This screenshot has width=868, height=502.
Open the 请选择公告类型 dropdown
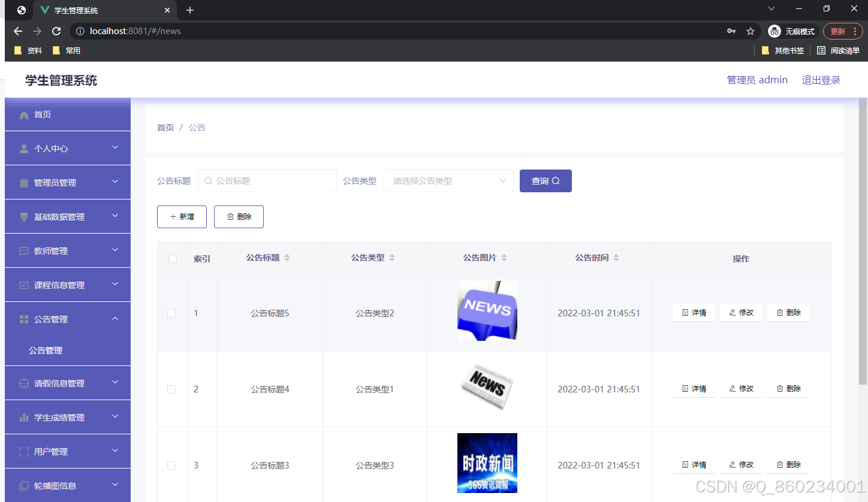[448, 181]
